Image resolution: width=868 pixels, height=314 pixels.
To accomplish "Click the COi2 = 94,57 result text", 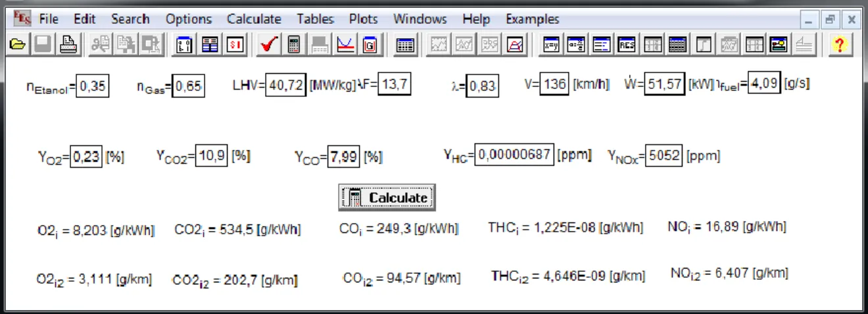I will 402,279.
